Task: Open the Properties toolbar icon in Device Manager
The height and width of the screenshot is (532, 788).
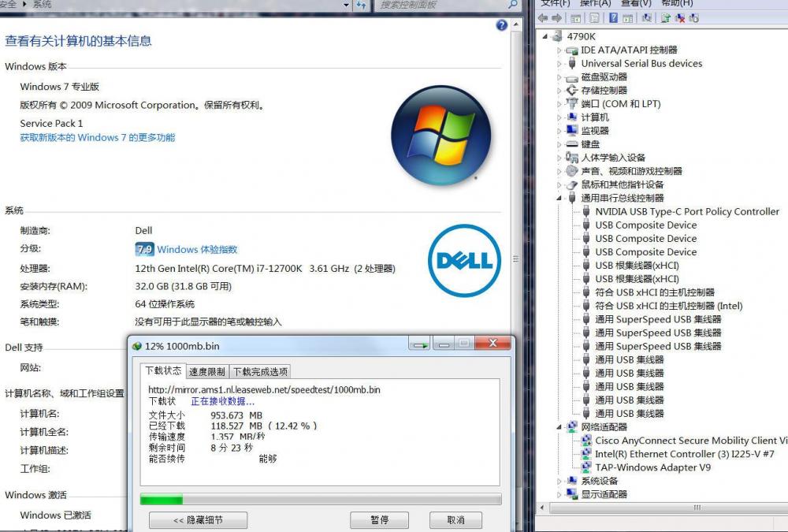Action: click(594, 18)
